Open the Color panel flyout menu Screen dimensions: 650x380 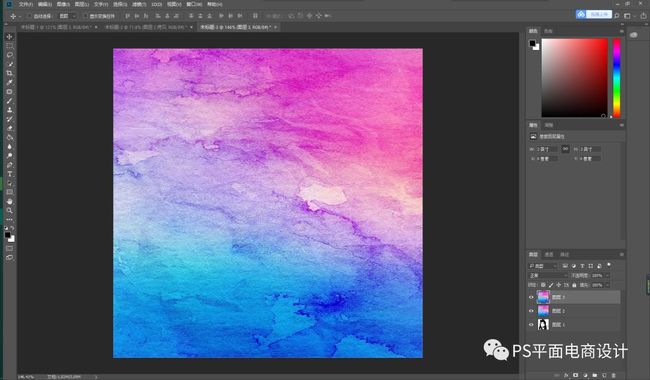point(621,31)
